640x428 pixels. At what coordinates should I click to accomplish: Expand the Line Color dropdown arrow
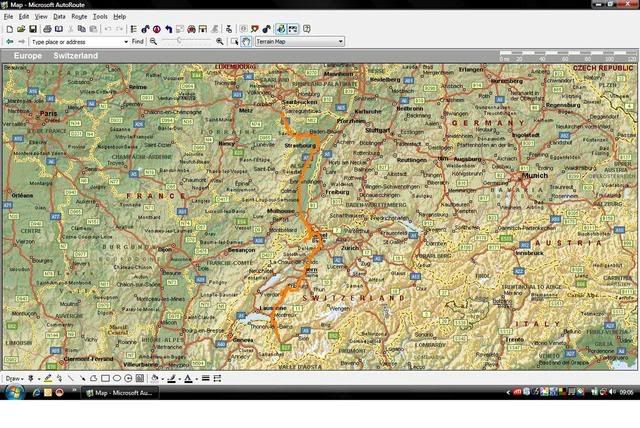[x=180, y=379]
